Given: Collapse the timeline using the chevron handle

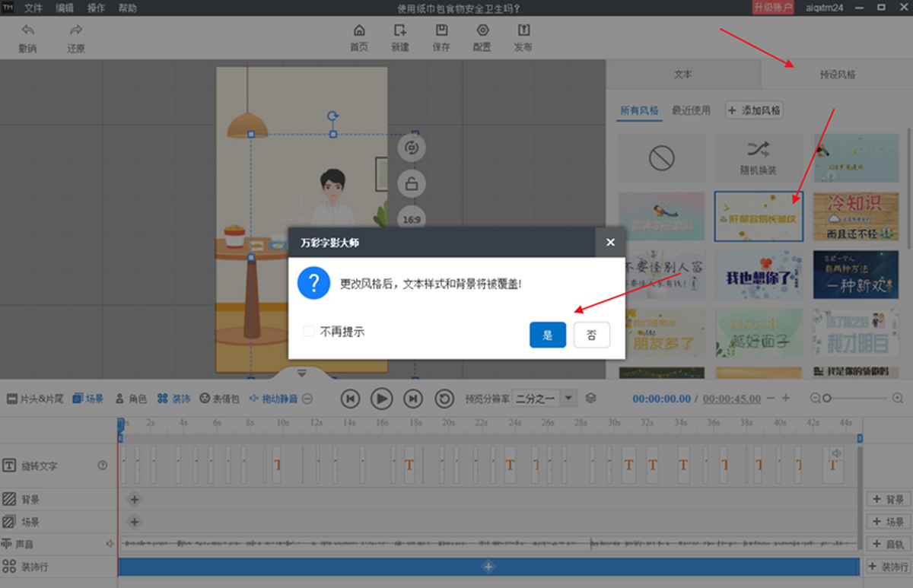Looking at the screenshot, I should (x=302, y=373).
